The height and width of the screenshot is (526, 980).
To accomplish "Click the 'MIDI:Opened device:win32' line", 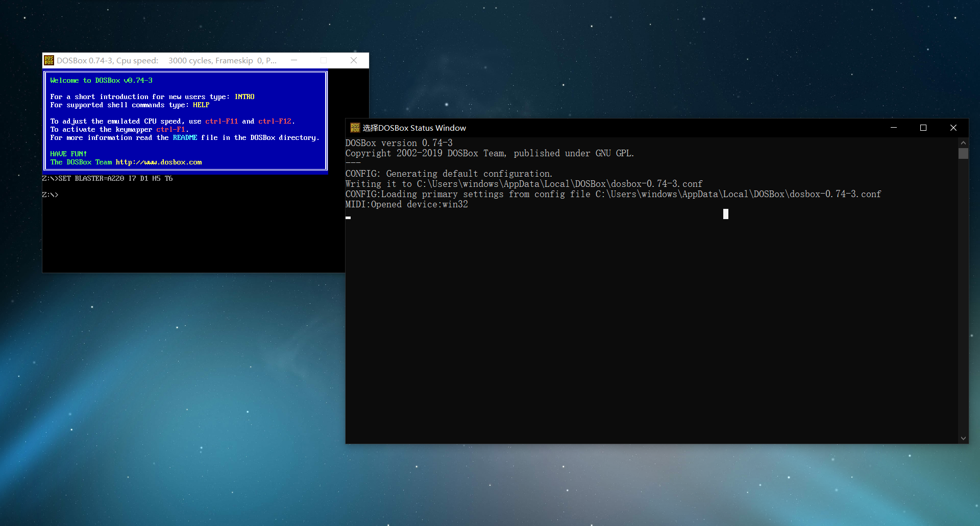I will pos(407,204).
